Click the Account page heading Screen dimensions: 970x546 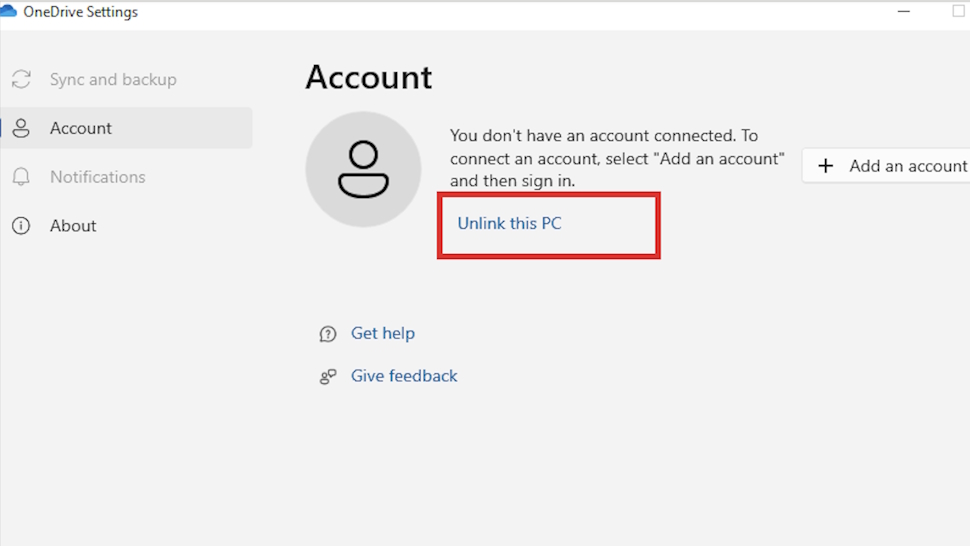[369, 77]
